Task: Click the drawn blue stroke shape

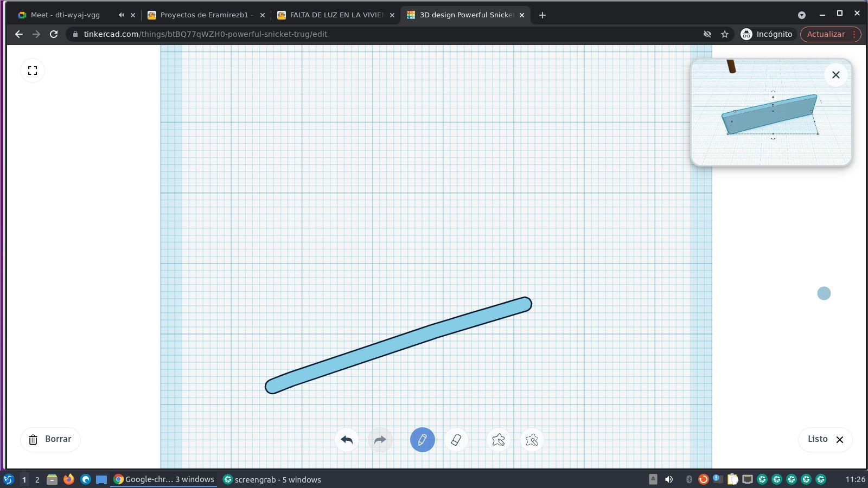Action: pos(398,345)
